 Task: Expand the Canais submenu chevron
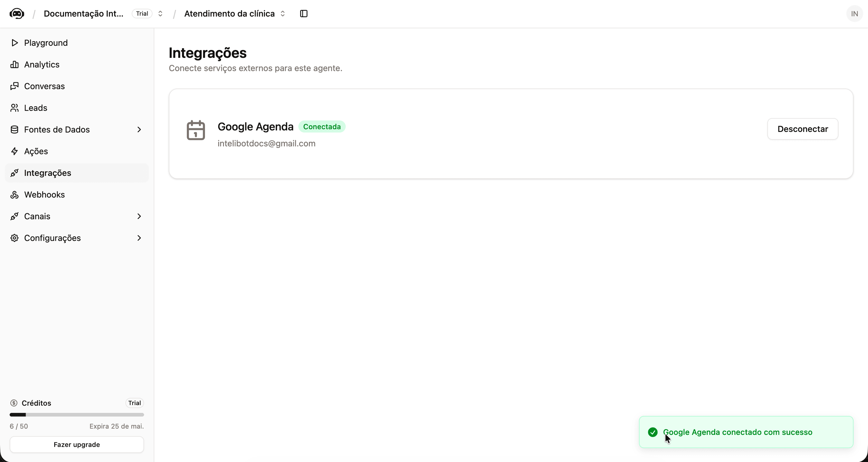[139, 216]
